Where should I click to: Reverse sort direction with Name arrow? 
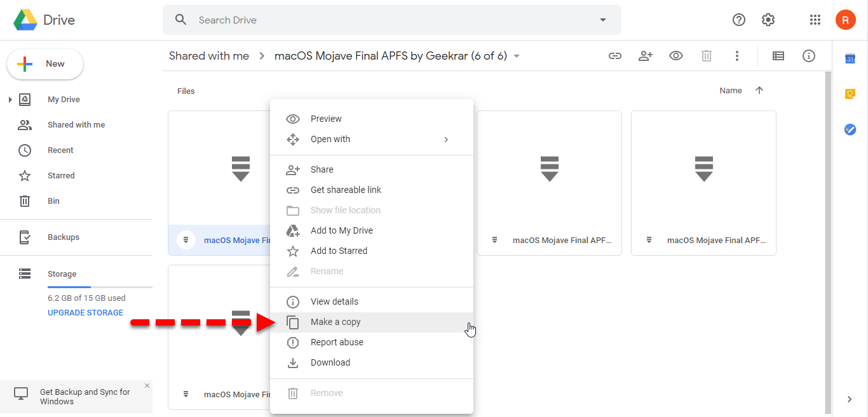pos(759,91)
